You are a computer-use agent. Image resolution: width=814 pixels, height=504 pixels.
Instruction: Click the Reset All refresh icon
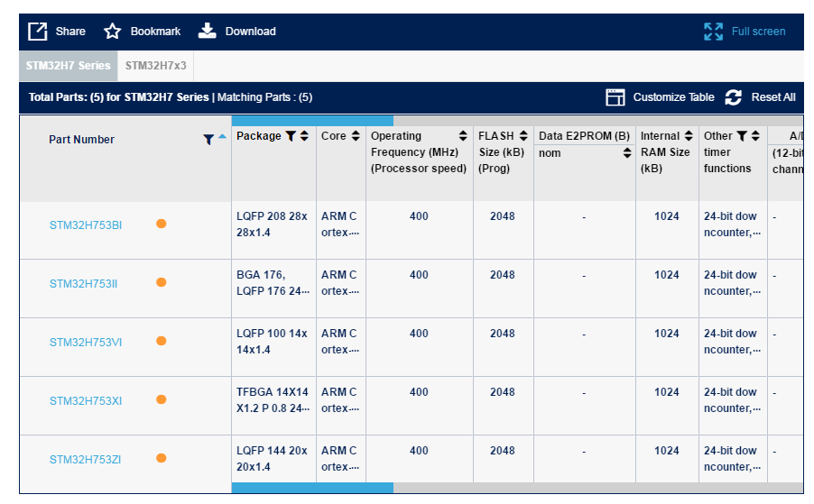pyautogui.click(x=733, y=97)
